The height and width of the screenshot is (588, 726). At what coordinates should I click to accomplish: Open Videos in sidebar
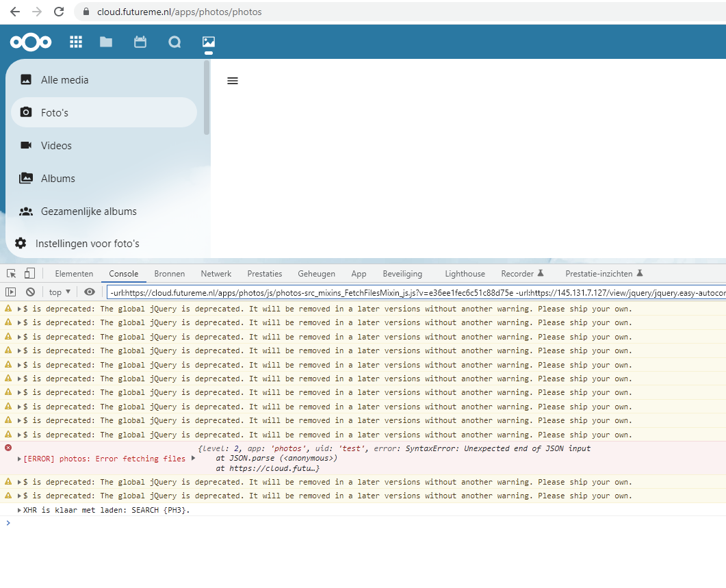pos(104,146)
